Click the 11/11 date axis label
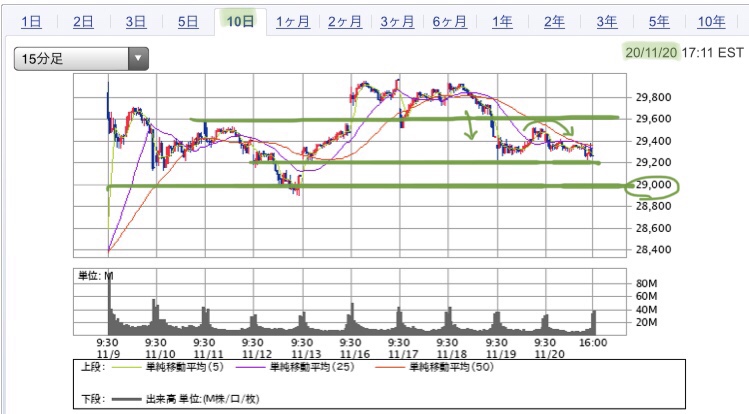 click(208, 354)
